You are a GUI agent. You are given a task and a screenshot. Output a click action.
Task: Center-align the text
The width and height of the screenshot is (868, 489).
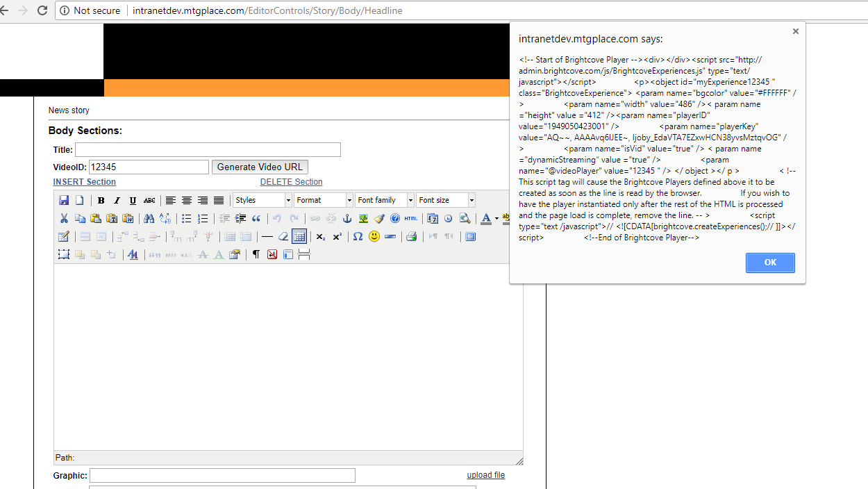[x=187, y=200]
